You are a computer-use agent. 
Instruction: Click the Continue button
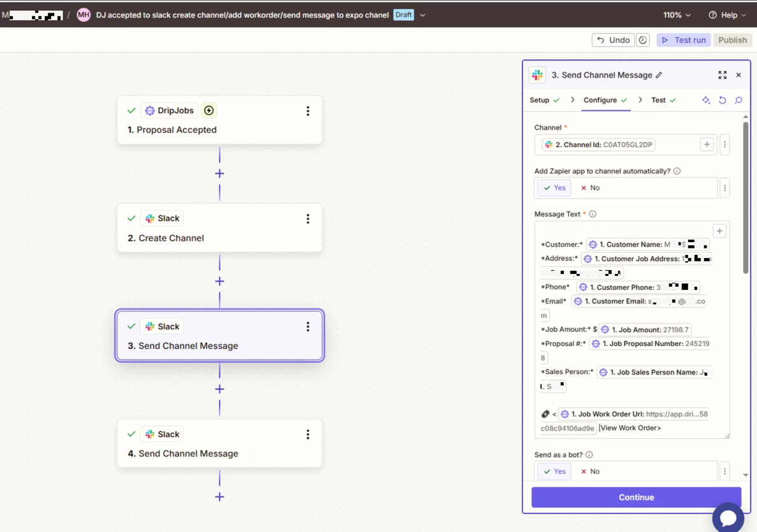636,497
